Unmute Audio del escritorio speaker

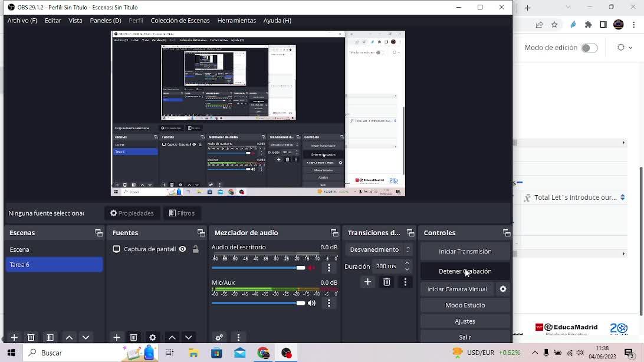(x=312, y=268)
